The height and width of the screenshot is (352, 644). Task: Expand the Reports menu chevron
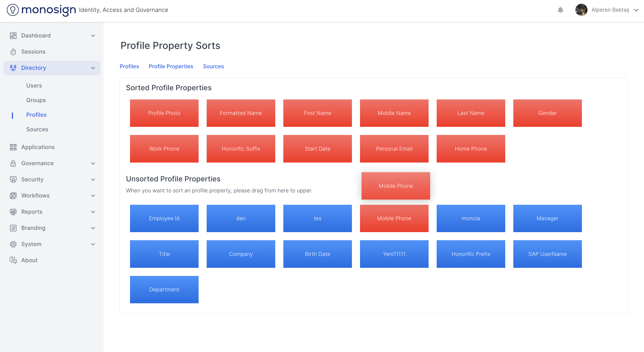[93, 212]
